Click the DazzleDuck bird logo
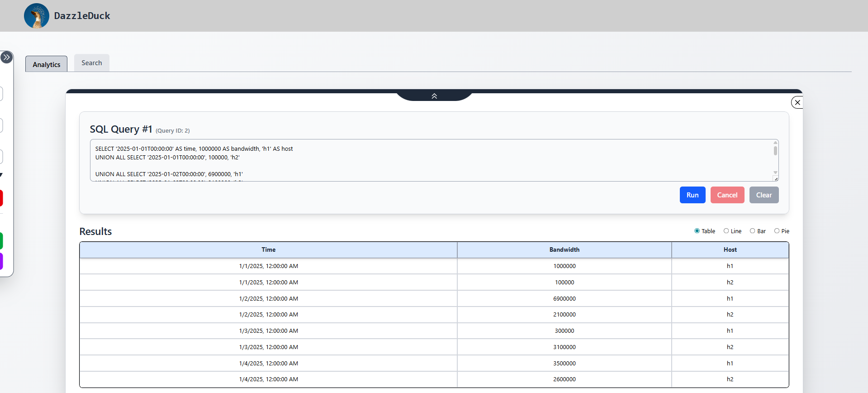This screenshot has height=393, width=868. click(37, 16)
